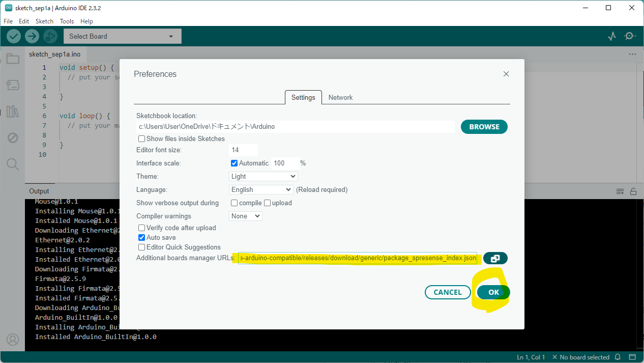
Task: Open the Library Manager sidebar icon
Action: tap(13, 111)
